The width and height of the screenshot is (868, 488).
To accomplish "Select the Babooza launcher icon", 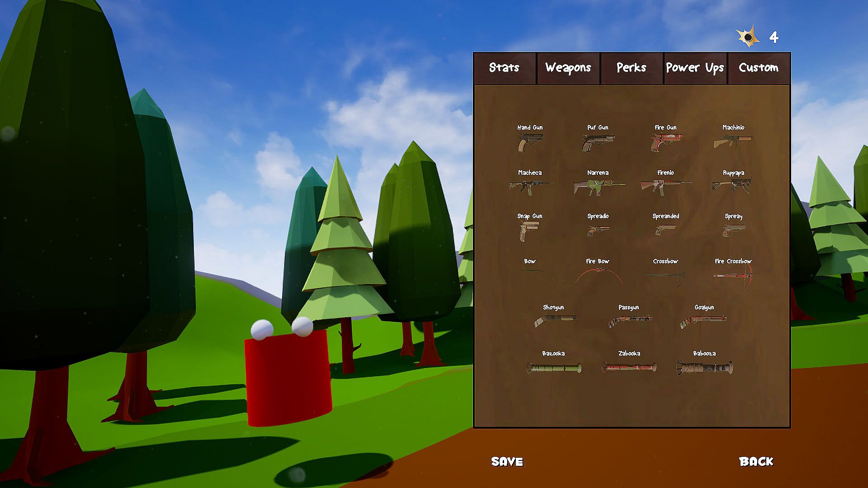I will click(704, 367).
